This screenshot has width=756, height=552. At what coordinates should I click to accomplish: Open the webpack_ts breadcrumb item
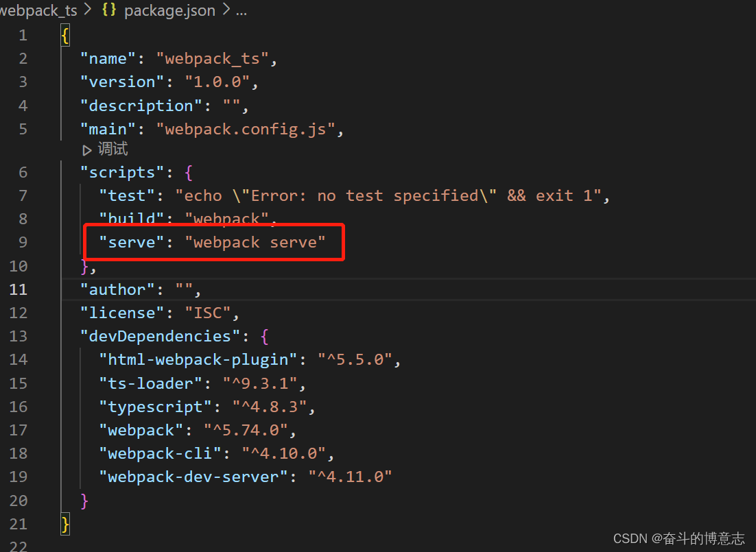[x=38, y=10]
